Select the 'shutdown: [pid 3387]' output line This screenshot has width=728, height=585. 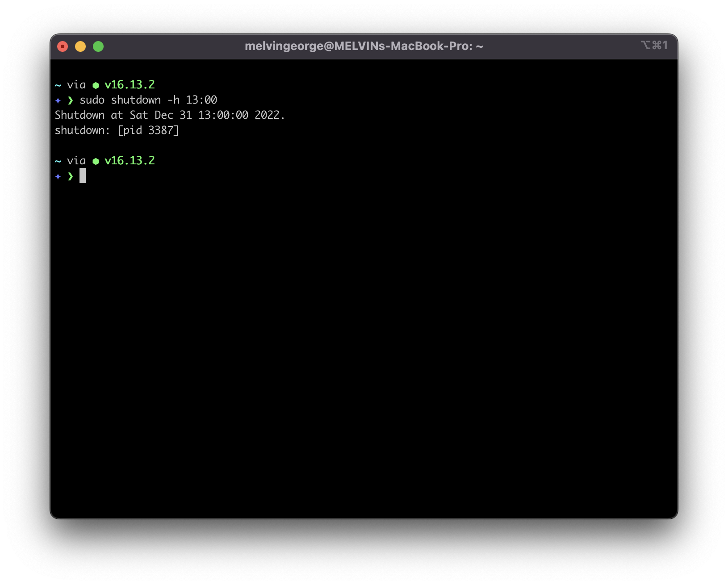coord(117,130)
